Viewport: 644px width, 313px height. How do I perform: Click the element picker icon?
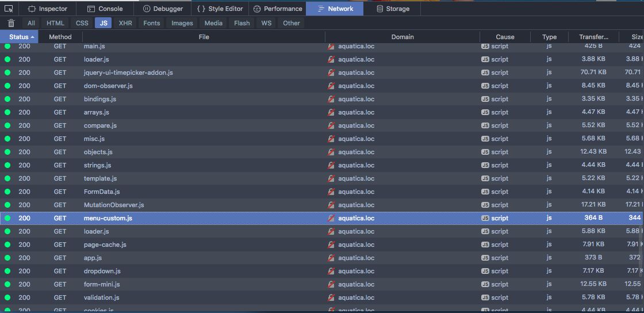pyautogui.click(x=9, y=9)
